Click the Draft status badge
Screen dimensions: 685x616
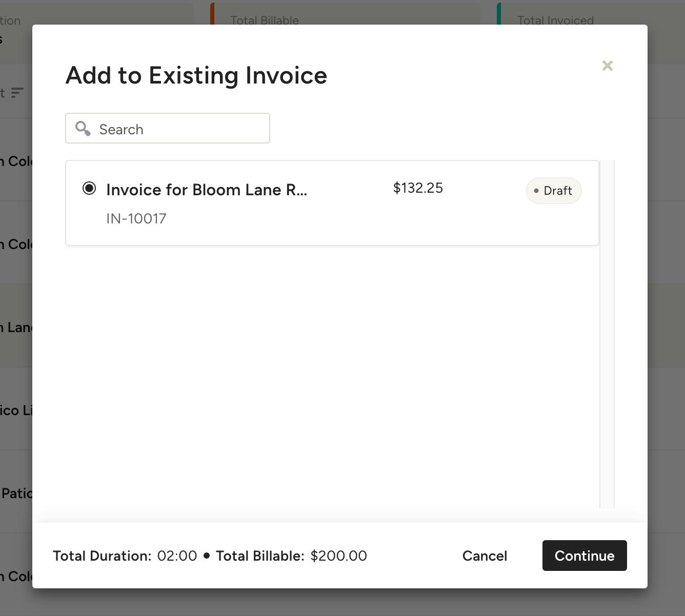[554, 191]
